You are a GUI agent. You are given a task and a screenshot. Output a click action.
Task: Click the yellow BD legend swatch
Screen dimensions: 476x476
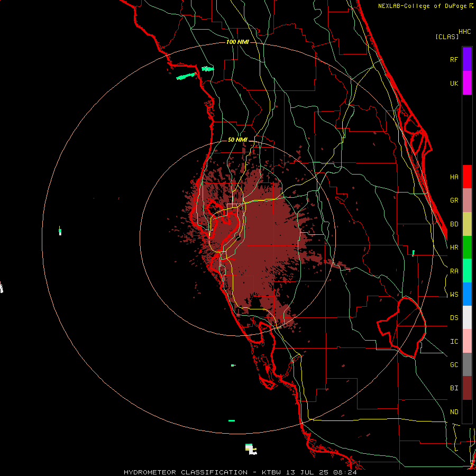(467, 224)
